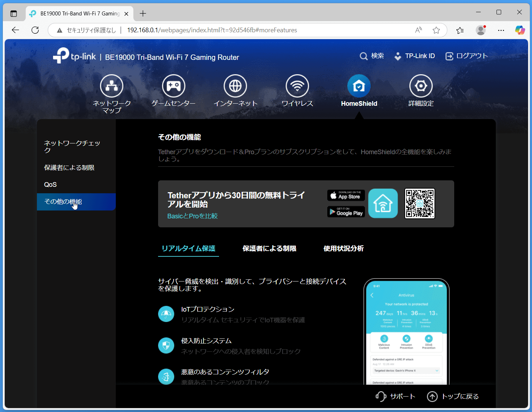Reload the page with refresh icon
This screenshot has width=532, height=412.
pyautogui.click(x=35, y=30)
